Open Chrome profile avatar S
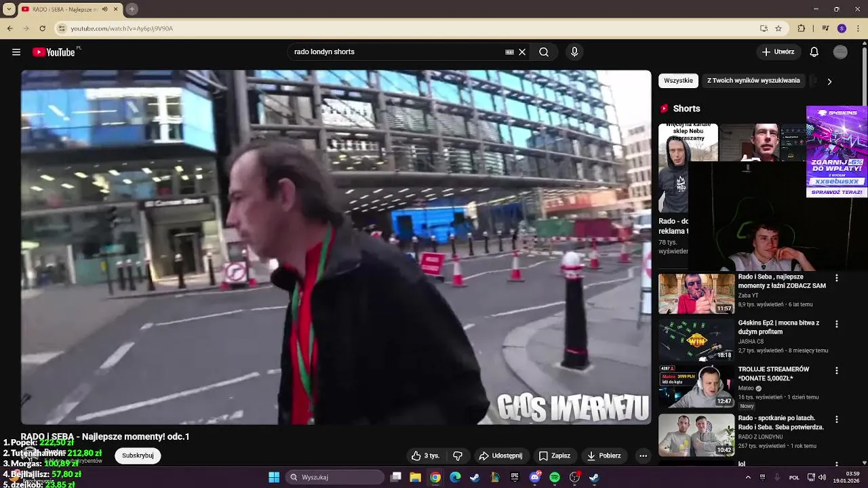 842,28
